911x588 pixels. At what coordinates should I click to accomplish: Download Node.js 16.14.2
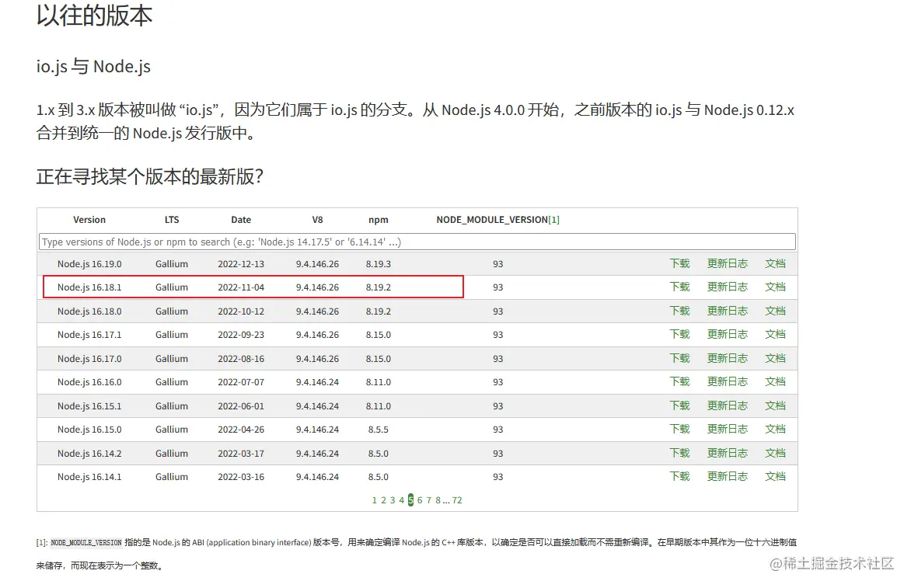point(679,453)
